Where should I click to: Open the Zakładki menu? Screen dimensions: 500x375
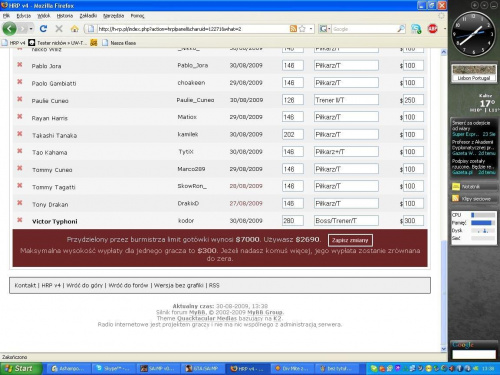coord(88,16)
